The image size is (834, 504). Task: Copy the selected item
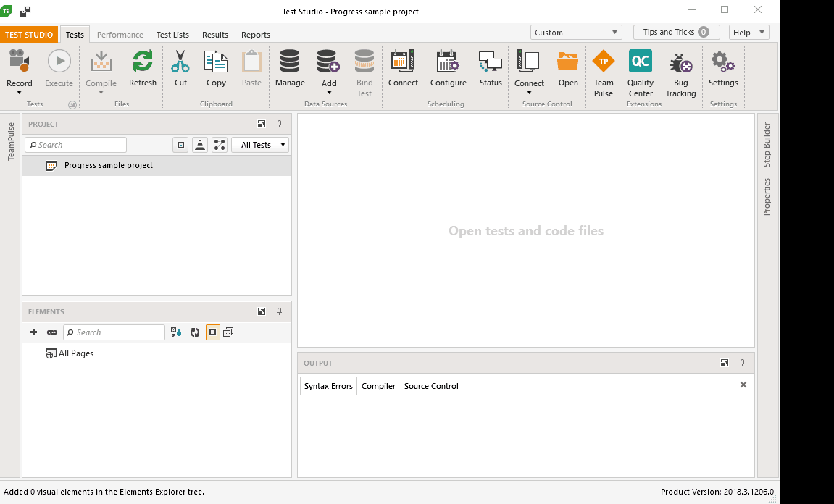pos(216,61)
